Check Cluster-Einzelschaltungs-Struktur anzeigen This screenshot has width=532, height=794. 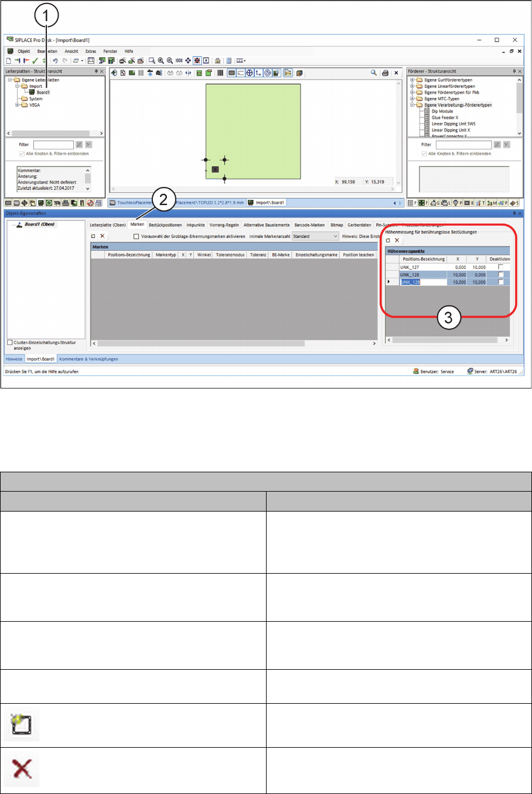10,342
